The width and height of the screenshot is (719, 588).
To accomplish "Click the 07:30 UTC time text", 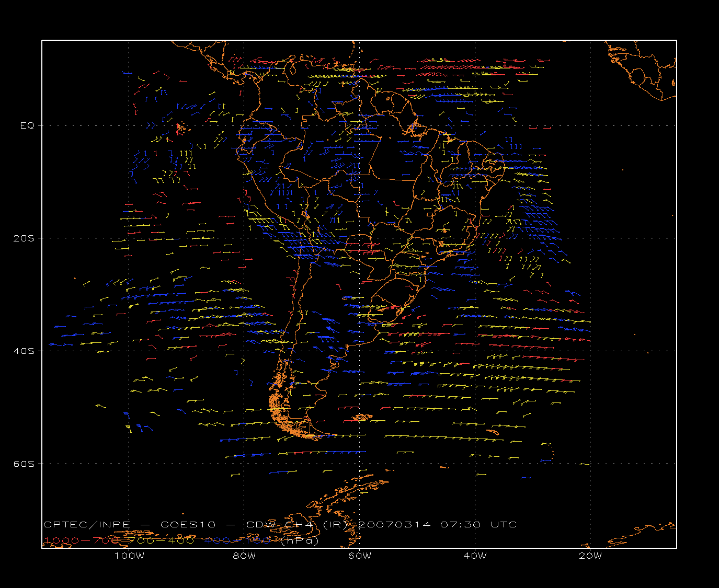I will point(478,525).
